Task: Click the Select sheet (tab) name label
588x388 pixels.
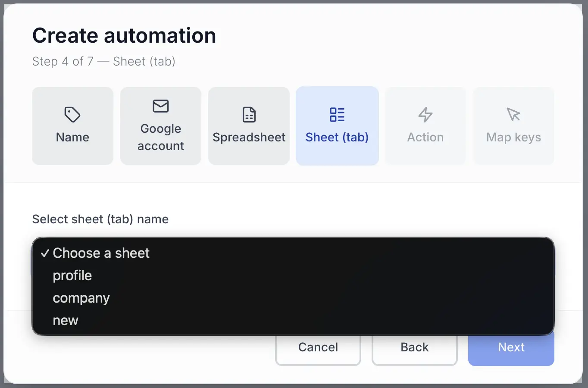Action: pyautogui.click(x=100, y=219)
